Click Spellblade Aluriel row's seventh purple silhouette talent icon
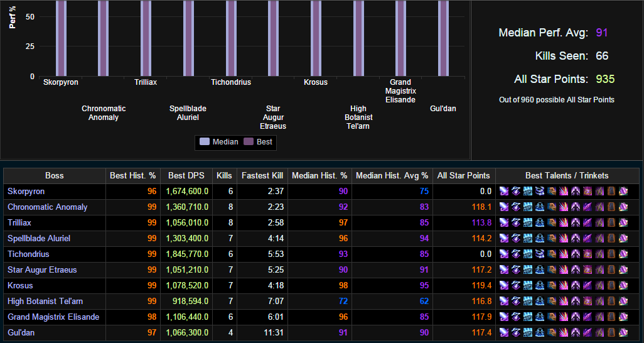The image size is (644, 343). (576, 238)
